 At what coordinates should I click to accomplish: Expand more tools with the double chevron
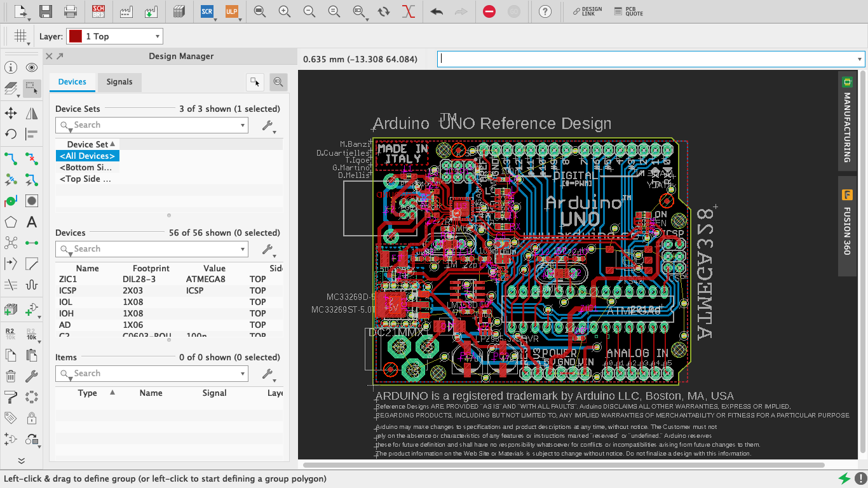(21, 461)
